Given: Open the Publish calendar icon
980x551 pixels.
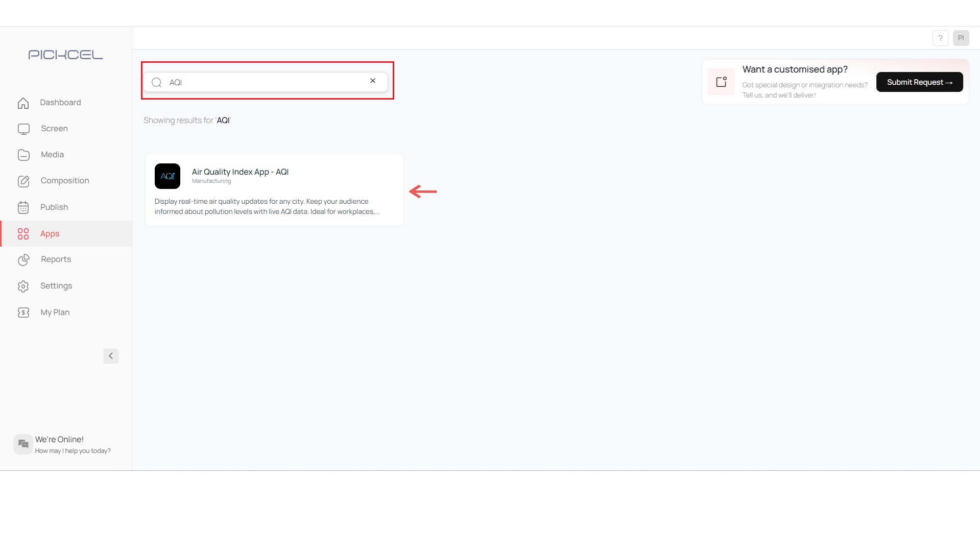Looking at the screenshot, I should (x=23, y=207).
